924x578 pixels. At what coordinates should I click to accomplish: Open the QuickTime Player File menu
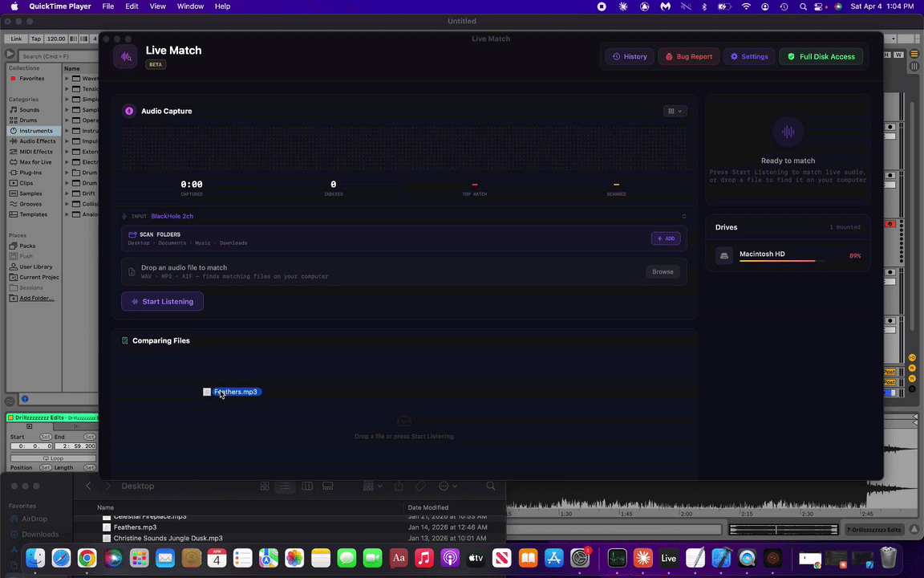108,6
